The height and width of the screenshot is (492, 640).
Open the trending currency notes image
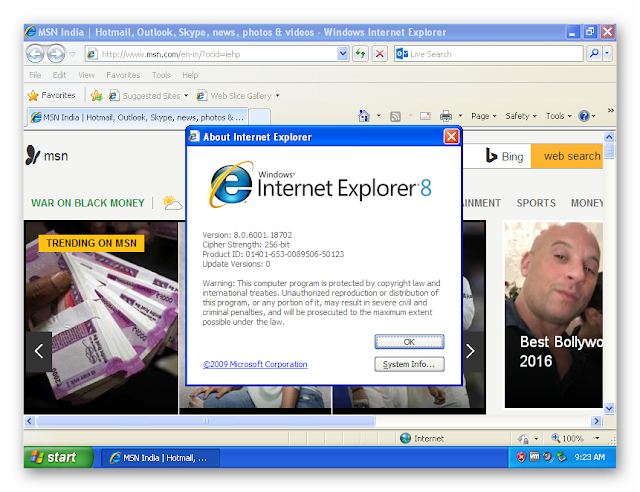[x=101, y=317]
